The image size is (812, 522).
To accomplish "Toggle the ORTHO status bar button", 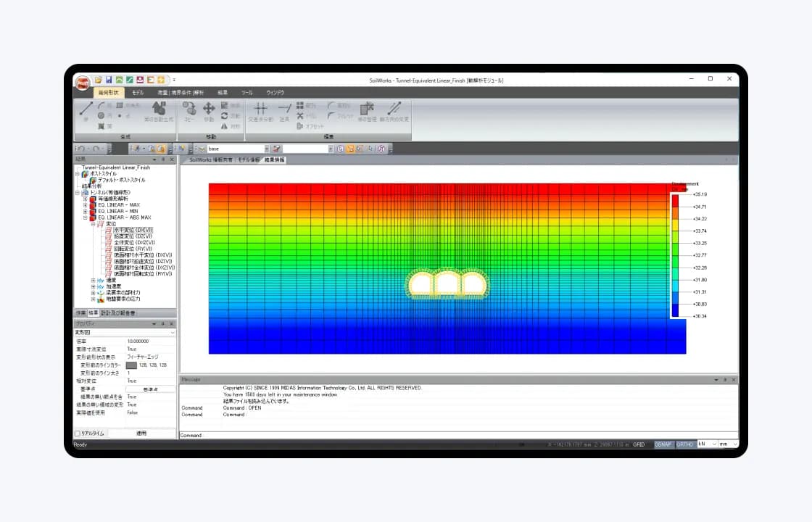I will tap(684, 444).
